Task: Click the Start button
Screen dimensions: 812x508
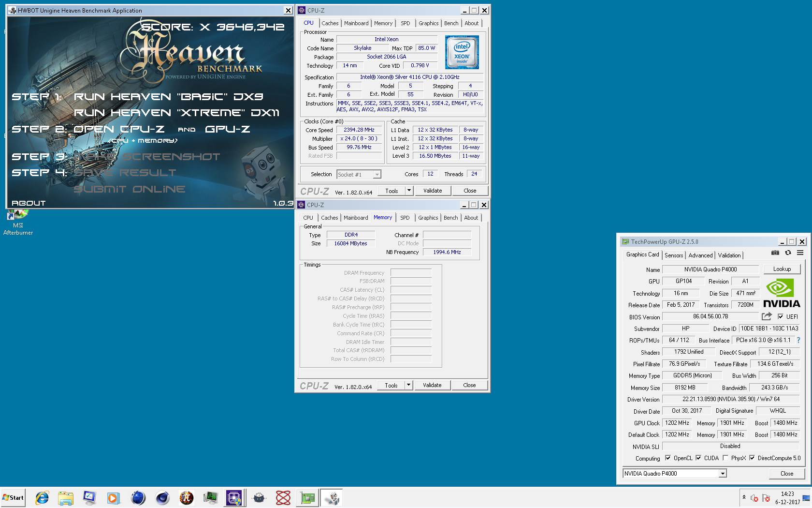Action: [x=13, y=497]
